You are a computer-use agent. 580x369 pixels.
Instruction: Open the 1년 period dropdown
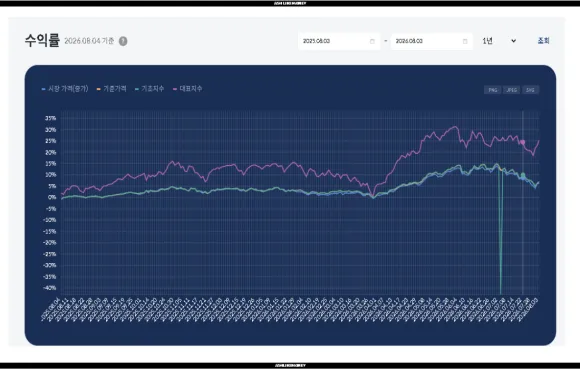coord(499,41)
